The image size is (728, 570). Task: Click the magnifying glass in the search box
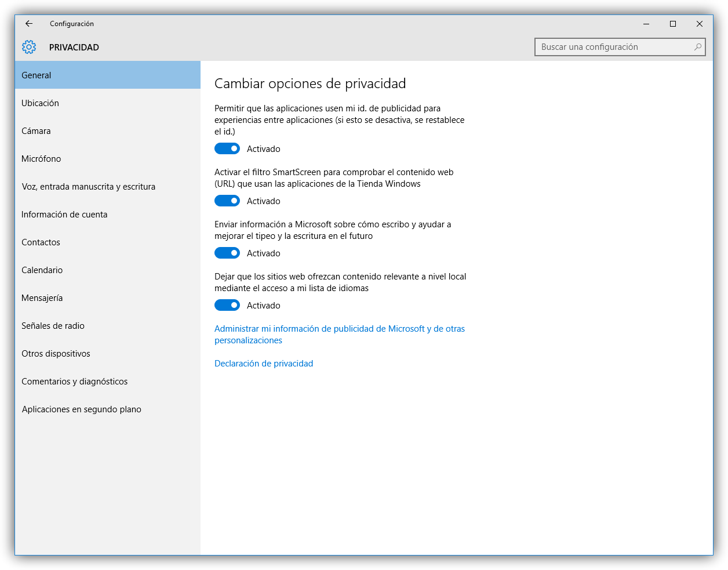pos(698,47)
